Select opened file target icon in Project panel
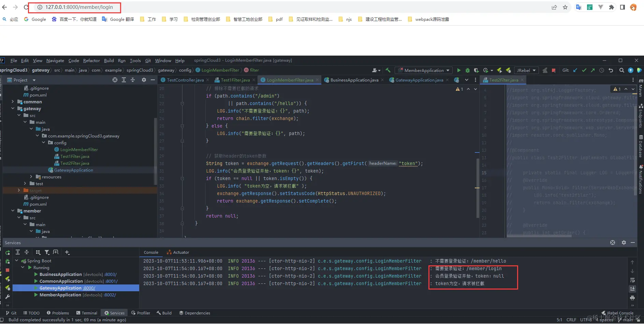Screen dimensions: 644x324 point(115,80)
